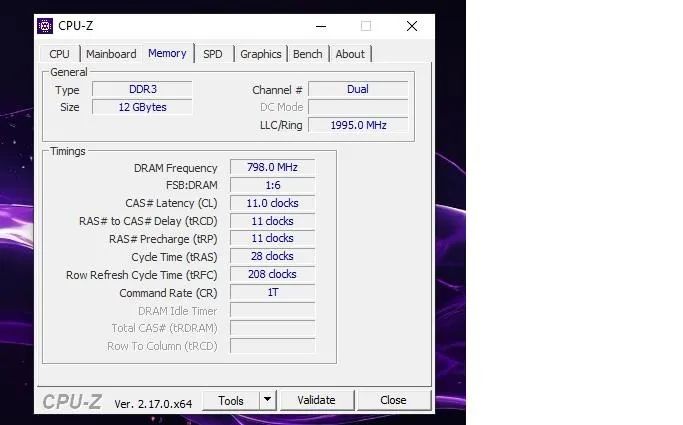Click the Command Rate value 1T
This screenshot has width=683, height=425.
pos(272,292)
